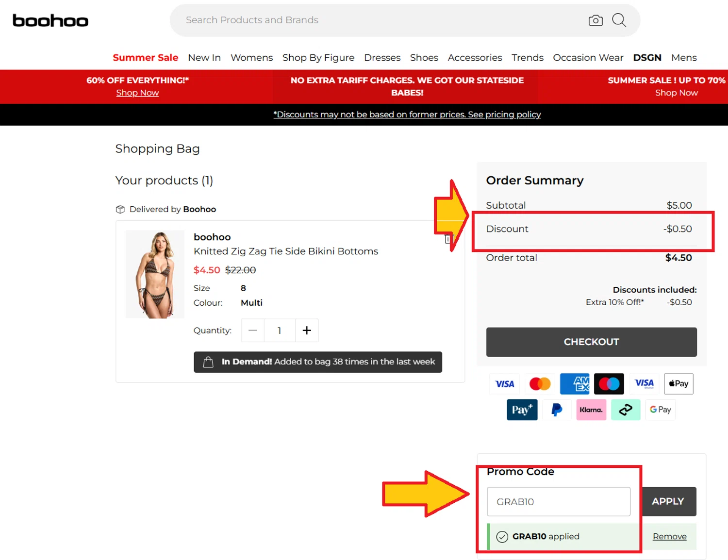Click the sale price $4.50 in red

pyautogui.click(x=207, y=270)
